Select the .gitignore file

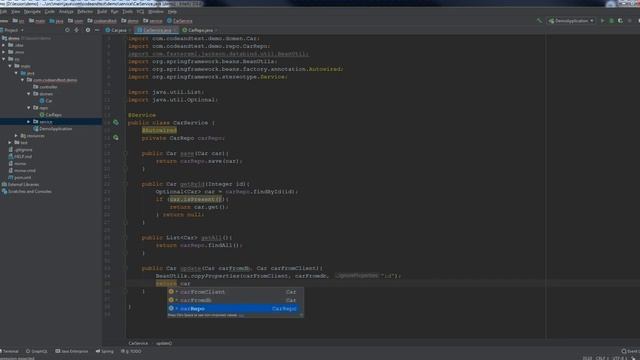(x=20, y=150)
